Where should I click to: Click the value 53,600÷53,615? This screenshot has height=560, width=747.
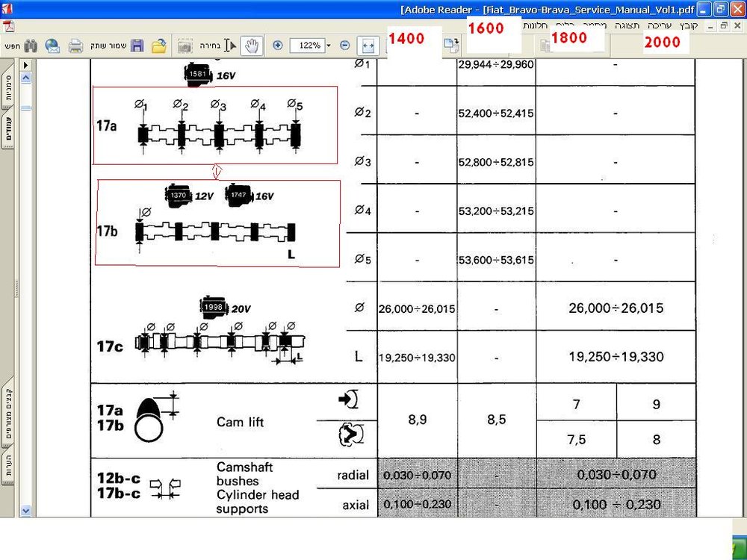(496, 260)
